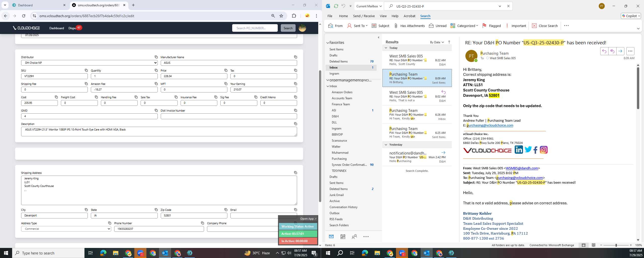Open more actions ellipsis on email
The width and height of the screenshot is (644, 258).
(x=630, y=51)
